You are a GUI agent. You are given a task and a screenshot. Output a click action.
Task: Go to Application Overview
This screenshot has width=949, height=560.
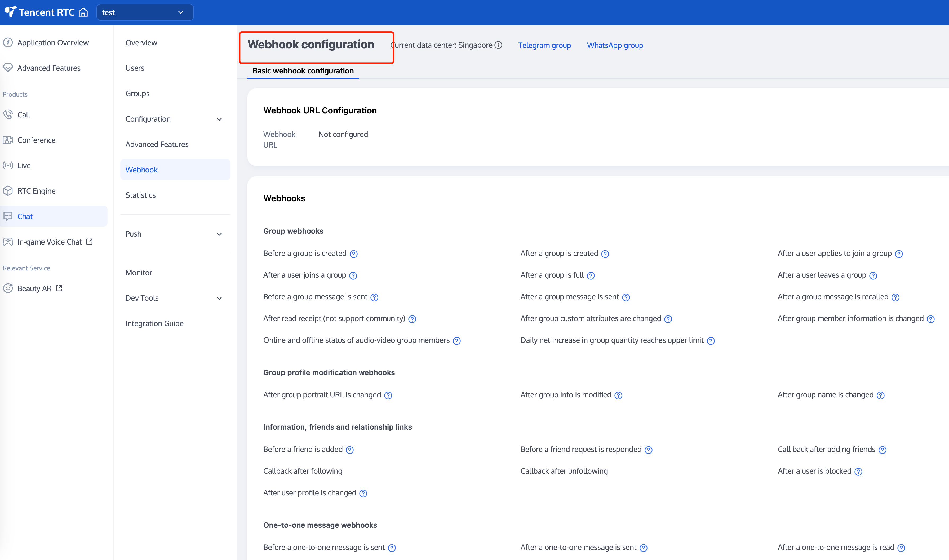[x=53, y=43]
